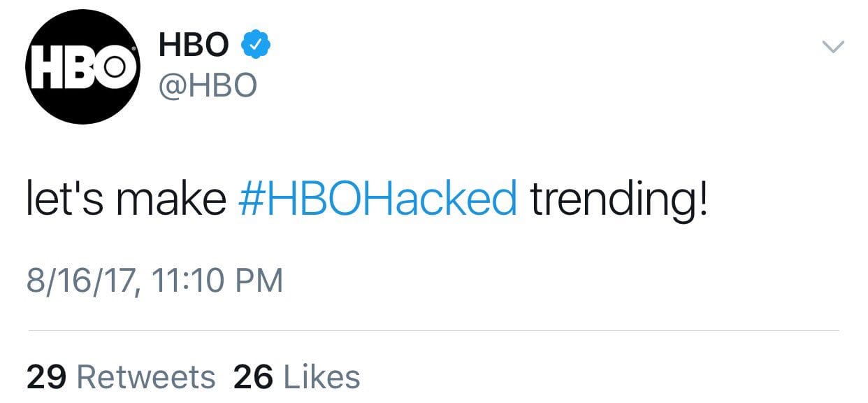Click the white HBO lettering inside the logo

click(x=83, y=66)
